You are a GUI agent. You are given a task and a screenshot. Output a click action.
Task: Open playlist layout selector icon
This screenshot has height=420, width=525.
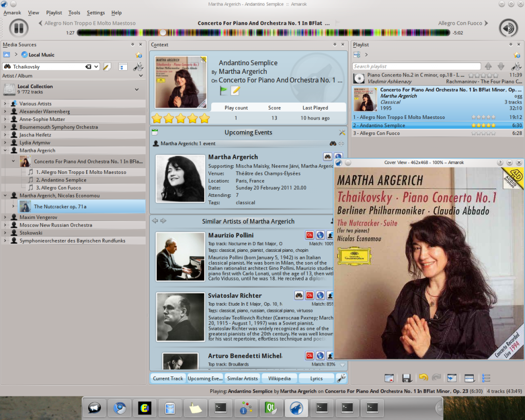[x=470, y=378]
